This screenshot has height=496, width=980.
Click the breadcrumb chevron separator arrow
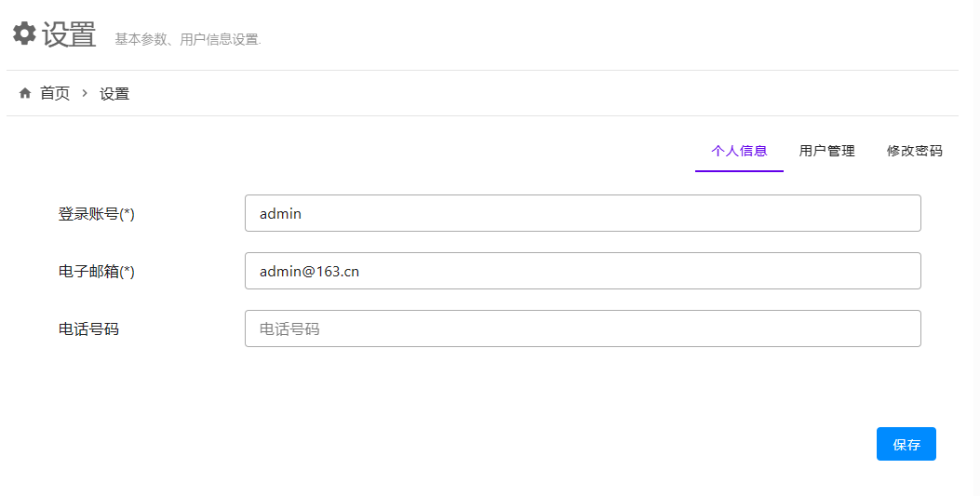(85, 93)
